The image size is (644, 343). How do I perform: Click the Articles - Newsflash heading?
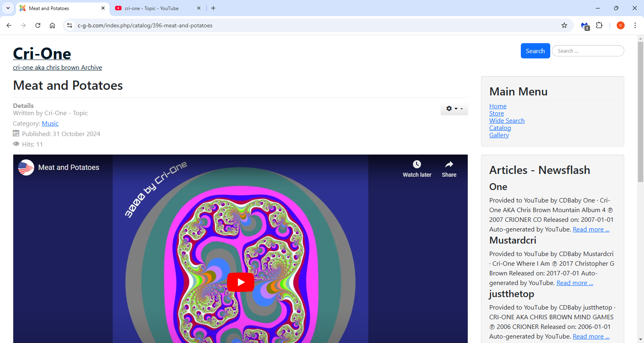click(x=540, y=170)
